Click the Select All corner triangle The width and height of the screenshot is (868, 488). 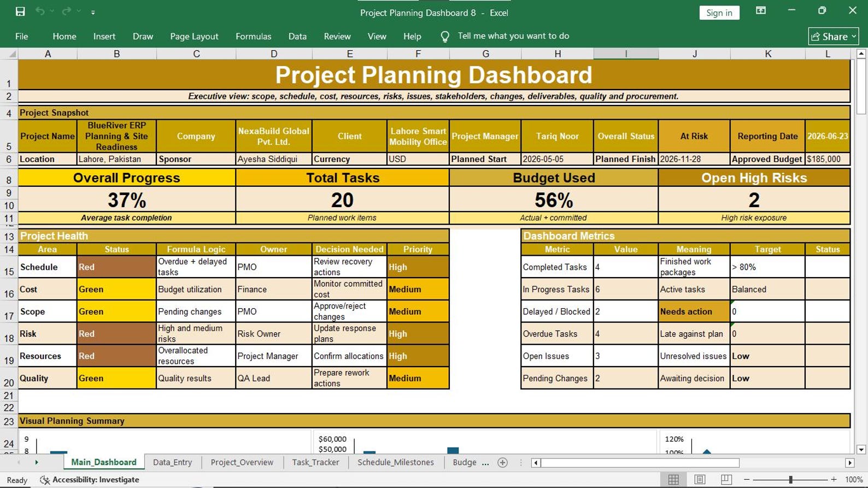click(x=9, y=54)
